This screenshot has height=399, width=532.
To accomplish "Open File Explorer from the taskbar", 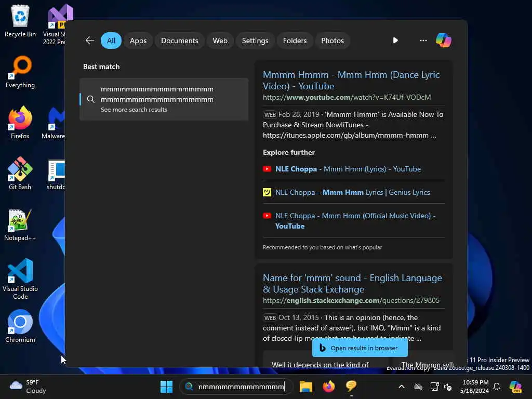I will tap(305, 387).
